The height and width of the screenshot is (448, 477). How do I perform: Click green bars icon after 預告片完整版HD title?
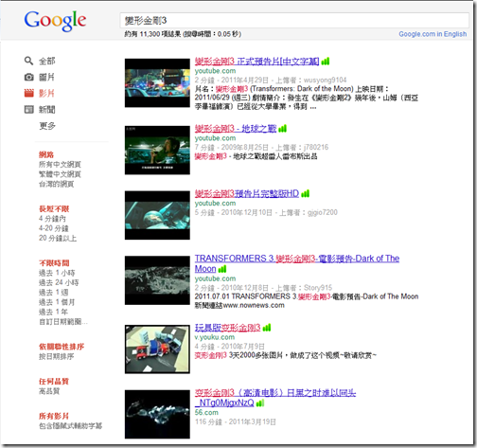(305, 193)
